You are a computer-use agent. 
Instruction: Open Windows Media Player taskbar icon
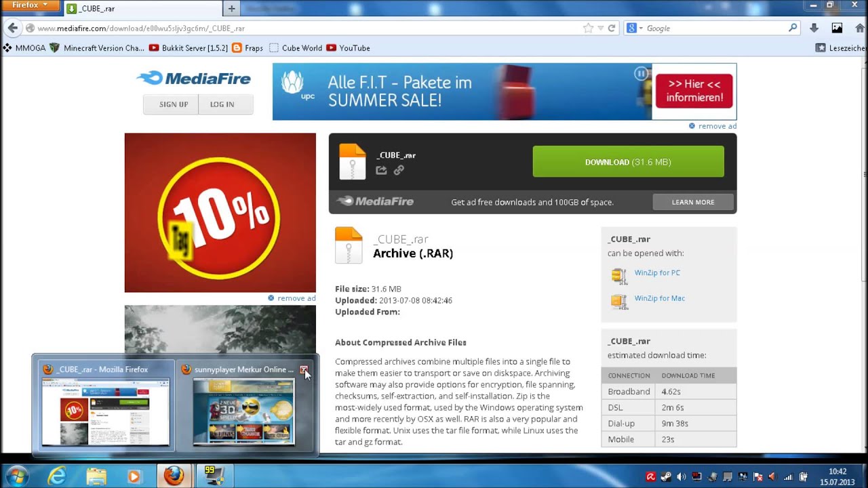coord(134,476)
